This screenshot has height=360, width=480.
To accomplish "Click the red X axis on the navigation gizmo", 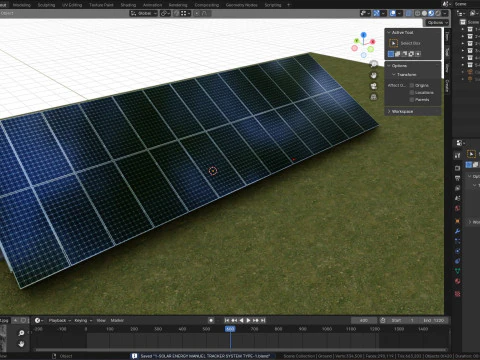I will click(373, 42).
